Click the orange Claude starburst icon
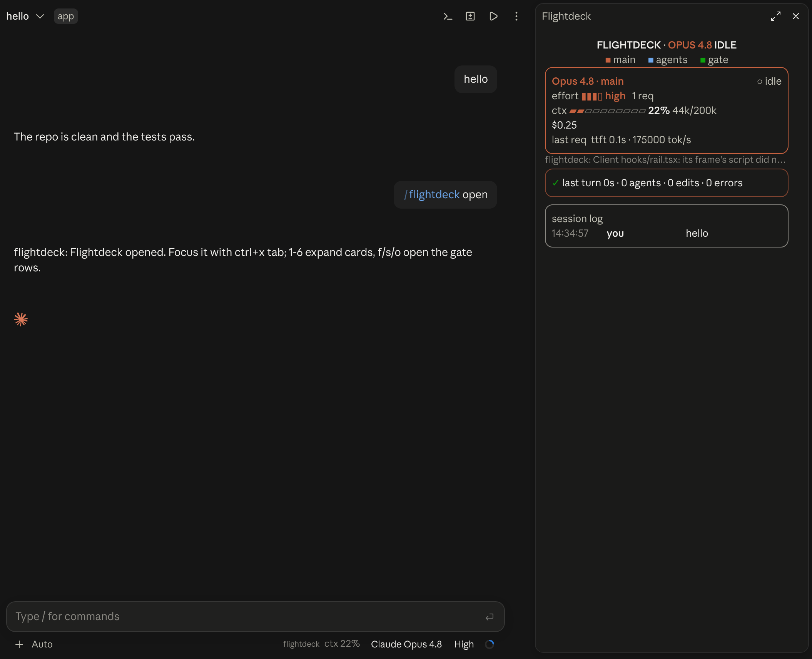Viewport: 812px width, 659px height. pyautogui.click(x=21, y=319)
